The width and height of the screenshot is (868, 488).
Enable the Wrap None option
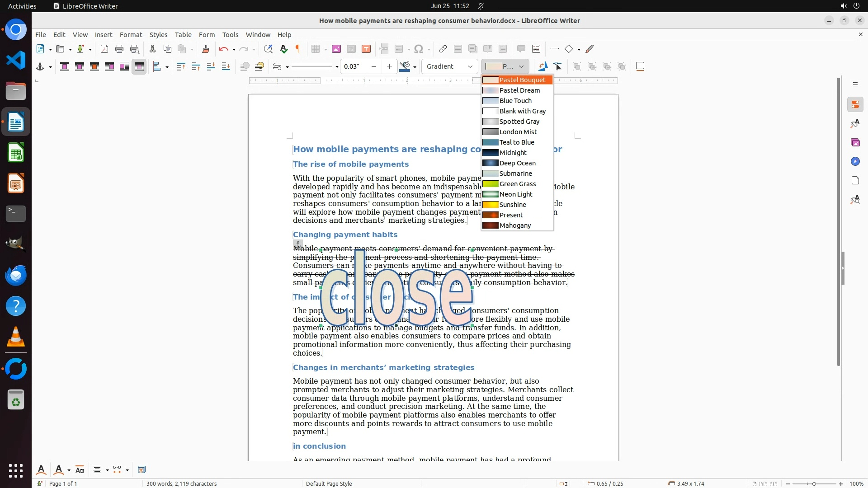point(65,66)
